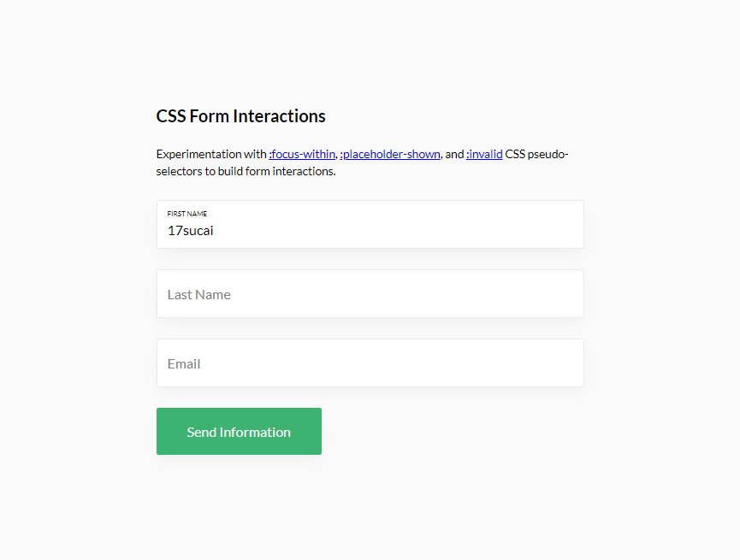Click into the Last Name field
This screenshot has height=560, width=740.
(370, 294)
